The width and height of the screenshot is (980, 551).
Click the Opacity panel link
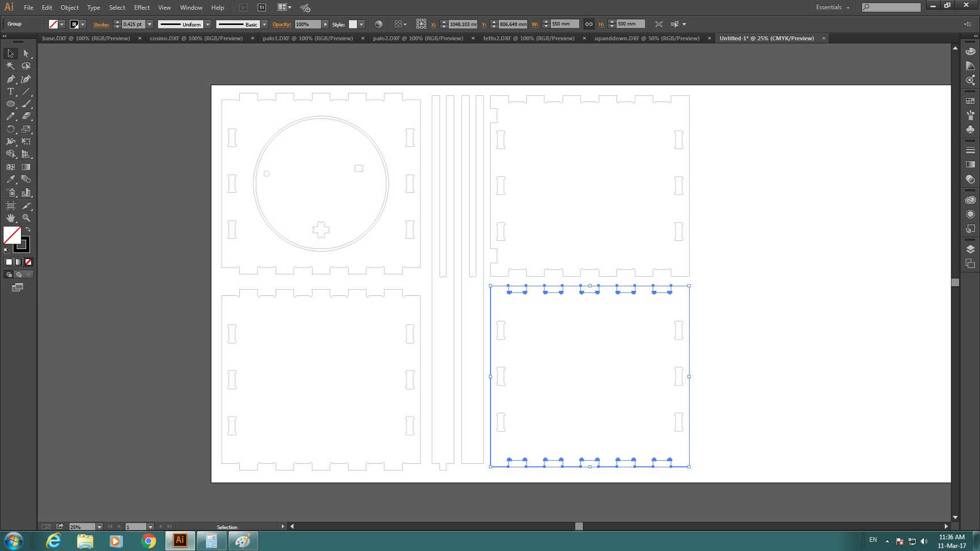[x=281, y=24]
